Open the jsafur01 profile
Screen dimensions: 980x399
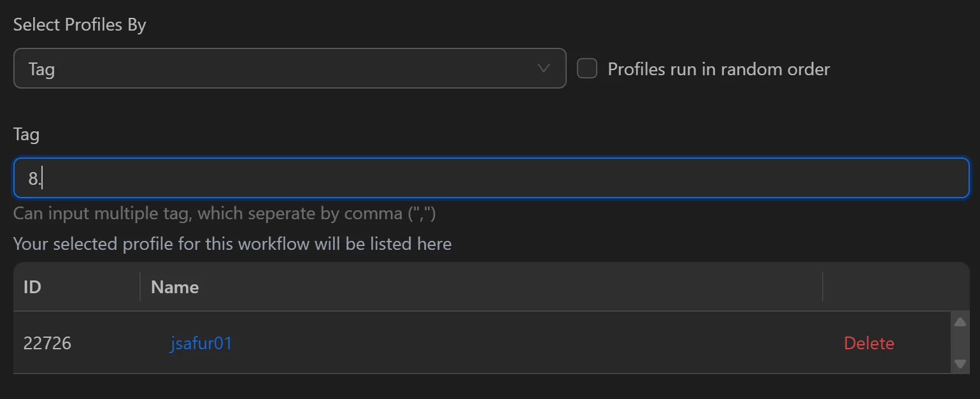(x=201, y=343)
